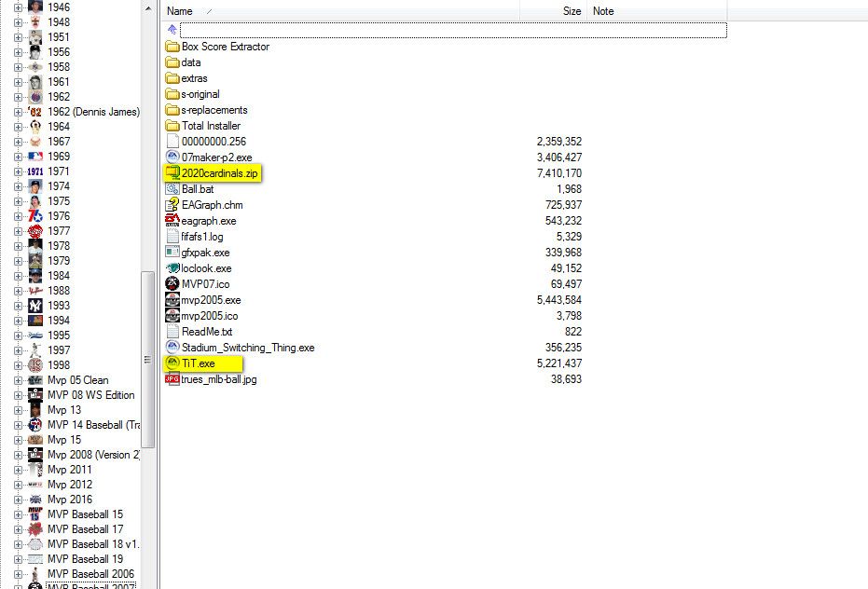Click the Total Installer folder icon
868x589 pixels.
[172, 126]
